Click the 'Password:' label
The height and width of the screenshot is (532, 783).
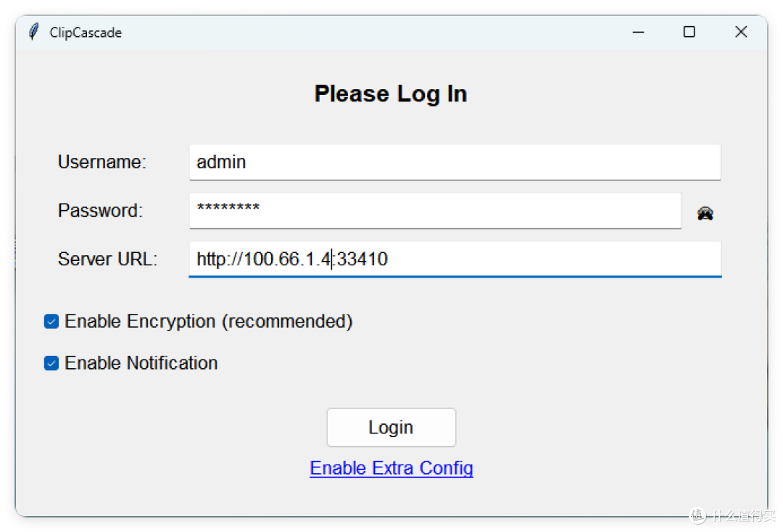pos(100,210)
